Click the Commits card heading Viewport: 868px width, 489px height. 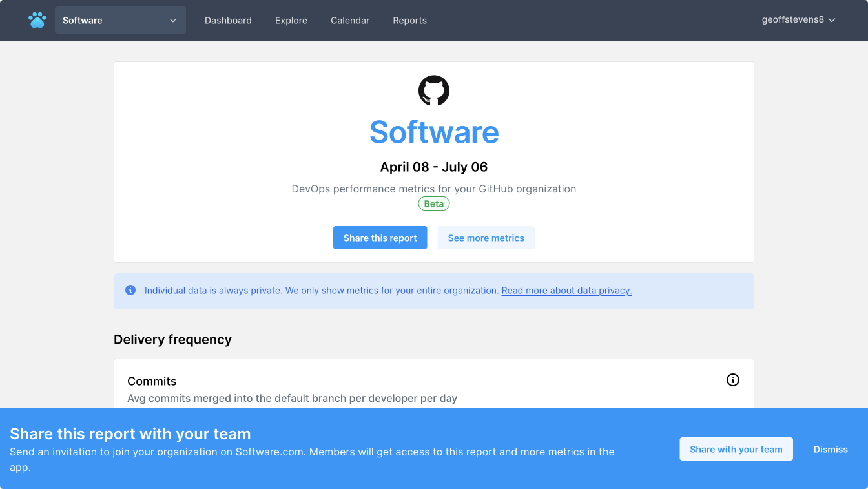pos(152,381)
